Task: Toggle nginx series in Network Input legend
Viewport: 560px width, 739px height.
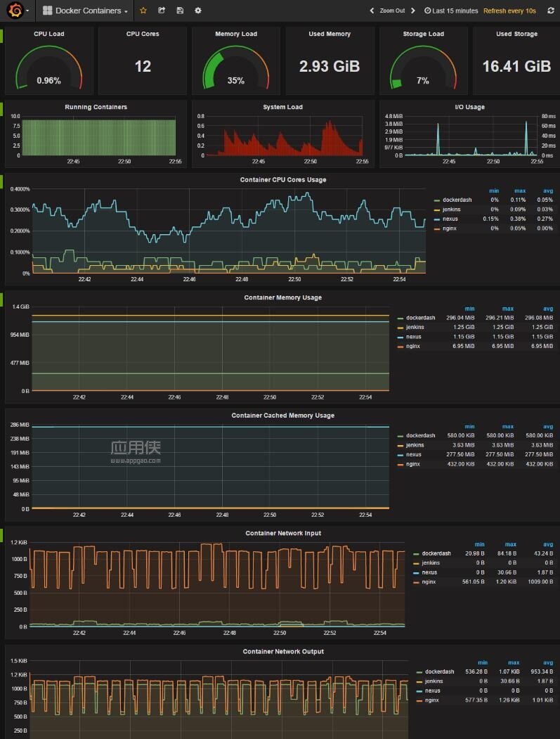Action: click(x=429, y=581)
